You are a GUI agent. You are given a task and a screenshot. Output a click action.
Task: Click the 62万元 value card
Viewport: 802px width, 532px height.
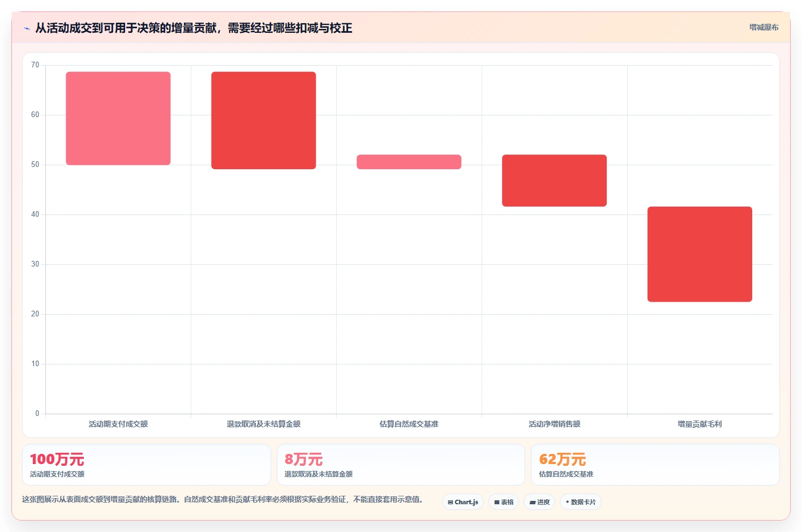pyautogui.click(x=655, y=465)
